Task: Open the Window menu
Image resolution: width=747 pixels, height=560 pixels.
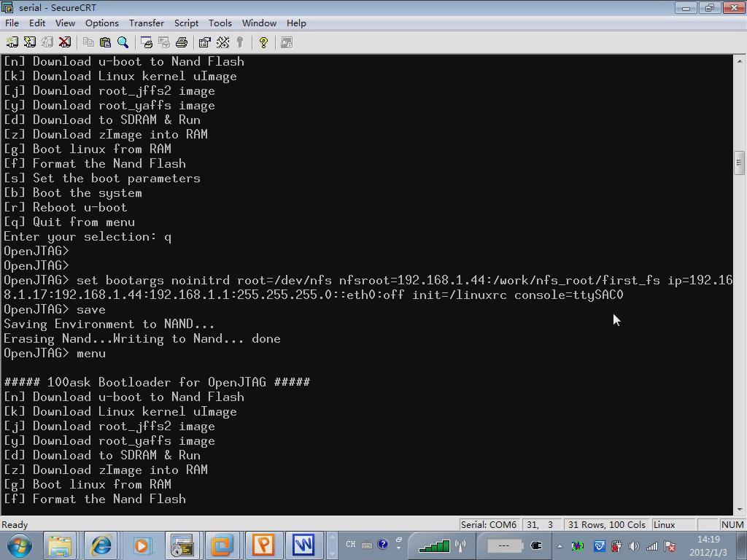Action: (259, 23)
